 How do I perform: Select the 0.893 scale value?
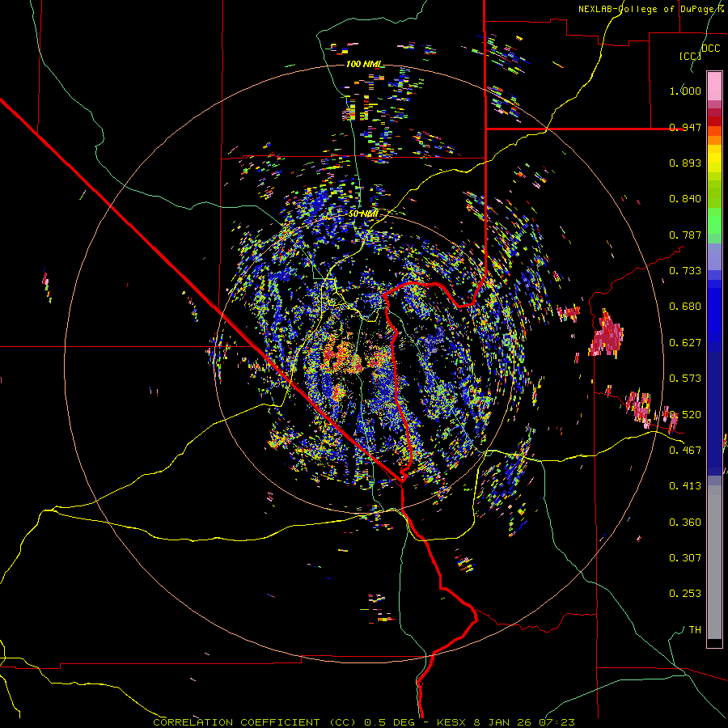pos(685,163)
